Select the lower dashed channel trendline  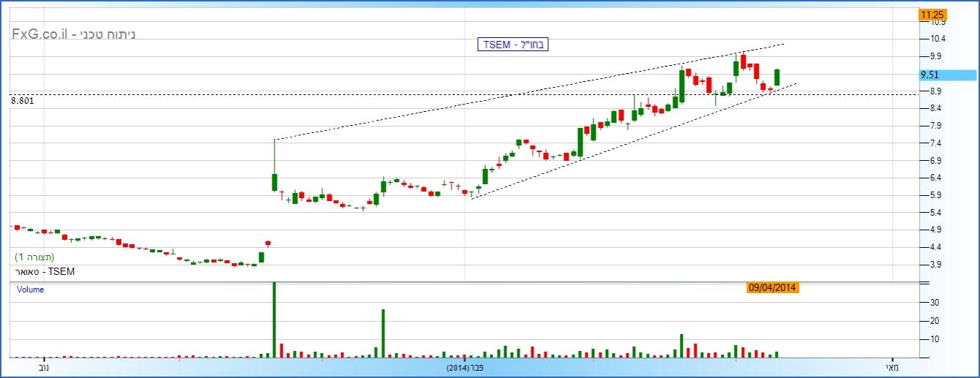[622, 142]
